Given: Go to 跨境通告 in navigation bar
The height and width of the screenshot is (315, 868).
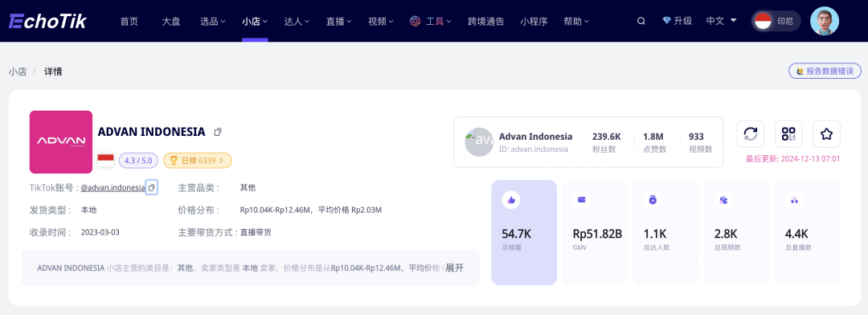Looking at the screenshot, I should click(486, 22).
